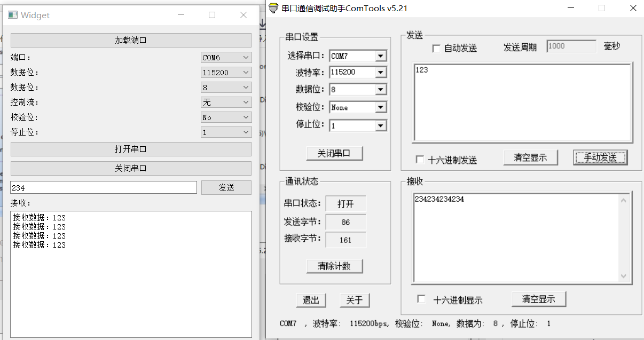Click the 关于 about button
This screenshot has height=340, width=644.
pyautogui.click(x=355, y=300)
